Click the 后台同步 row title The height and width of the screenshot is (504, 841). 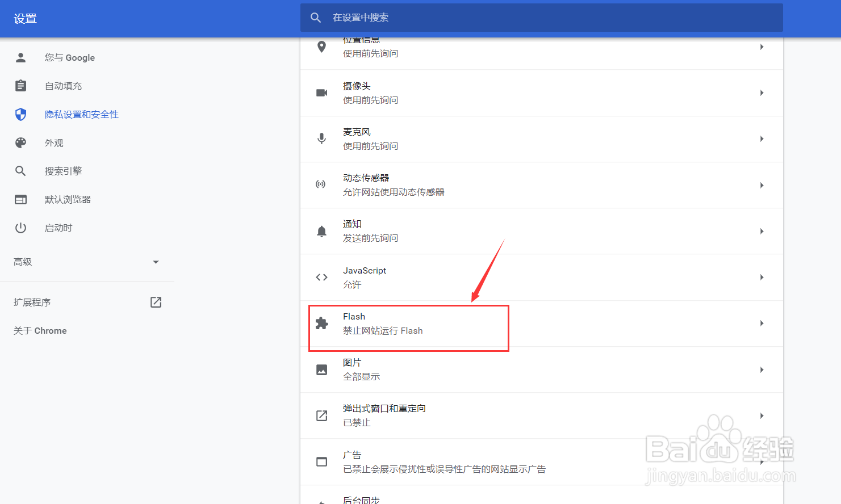[x=361, y=499]
